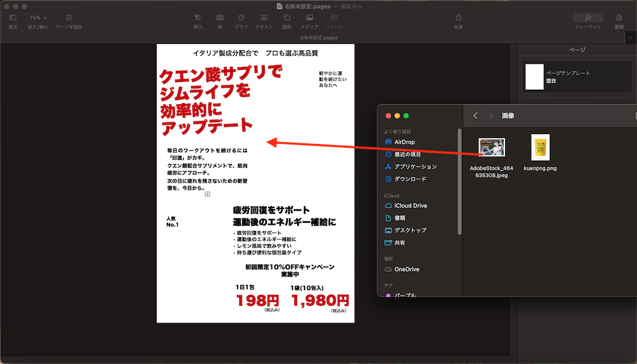637x364 pixels.
Task: Open the 書類 document inspector
Action: 619,17
